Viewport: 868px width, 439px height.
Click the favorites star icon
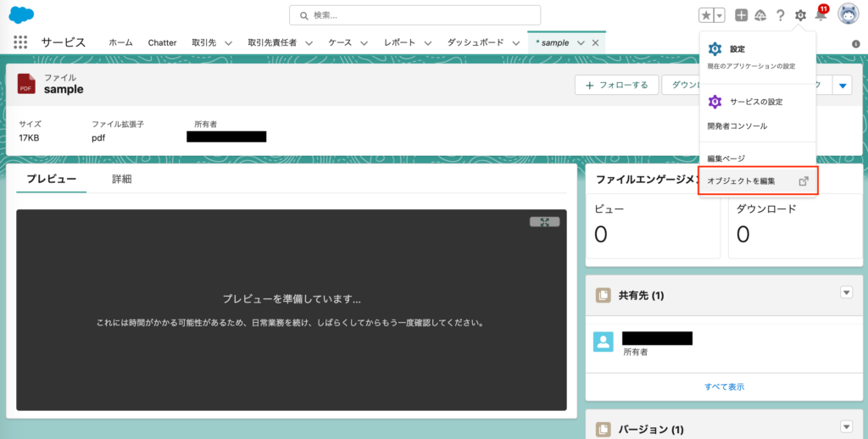(x=706, y=15)
